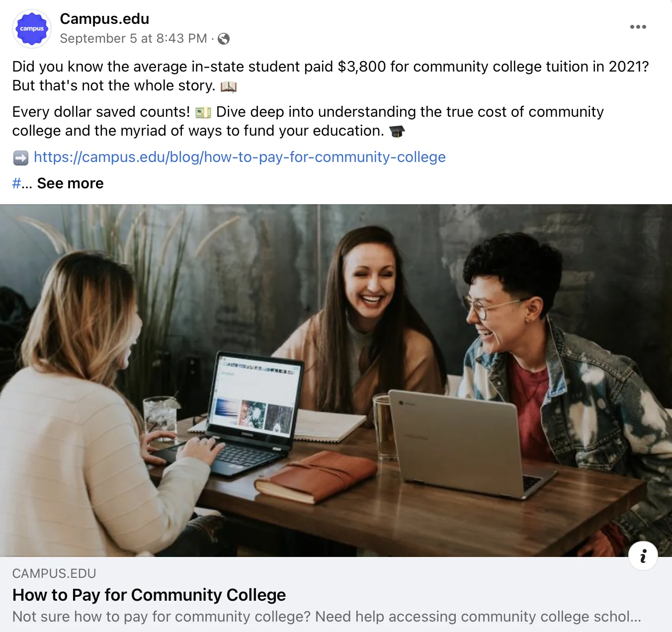This screenshot has height=632, width=672.
Task: Open the campus.edu blog URL link
Action: (x=240, y=157)
